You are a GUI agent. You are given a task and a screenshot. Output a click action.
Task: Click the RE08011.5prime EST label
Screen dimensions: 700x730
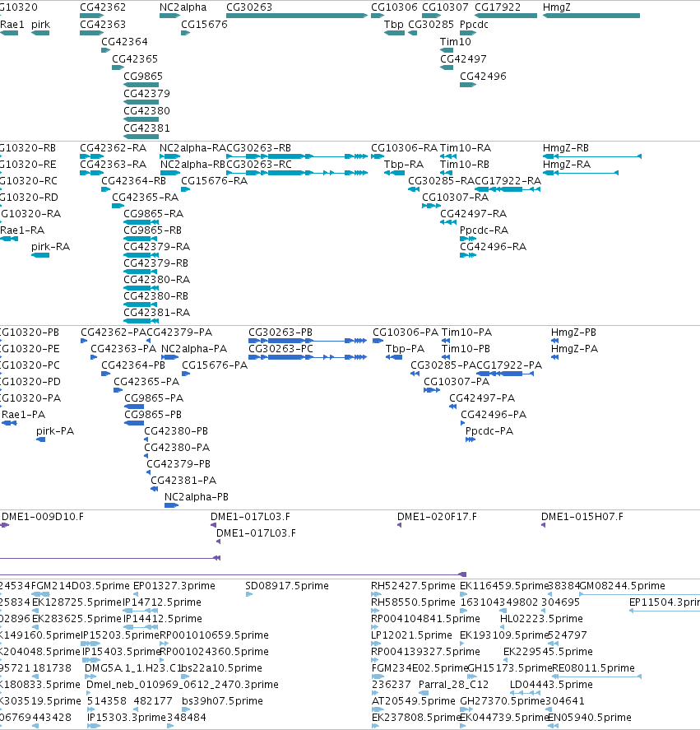pyautogui.click(x=593, y=668)
